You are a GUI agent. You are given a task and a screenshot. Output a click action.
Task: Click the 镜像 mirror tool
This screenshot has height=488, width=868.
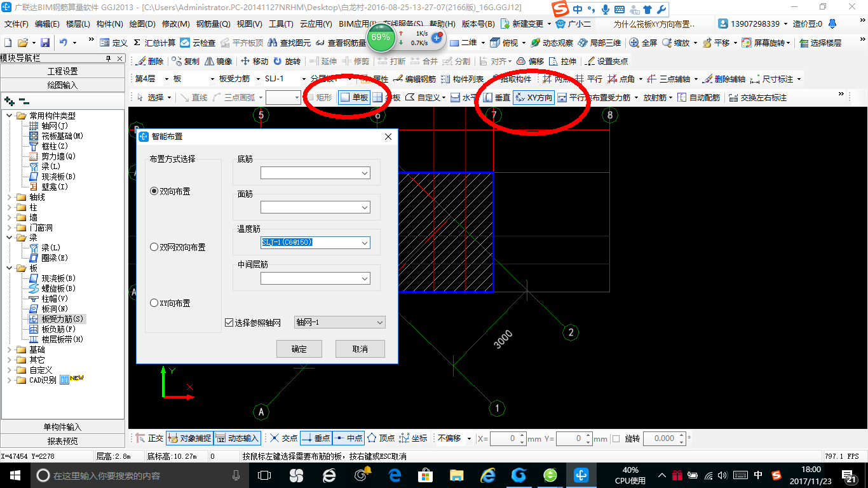click(x=219, y=62)
